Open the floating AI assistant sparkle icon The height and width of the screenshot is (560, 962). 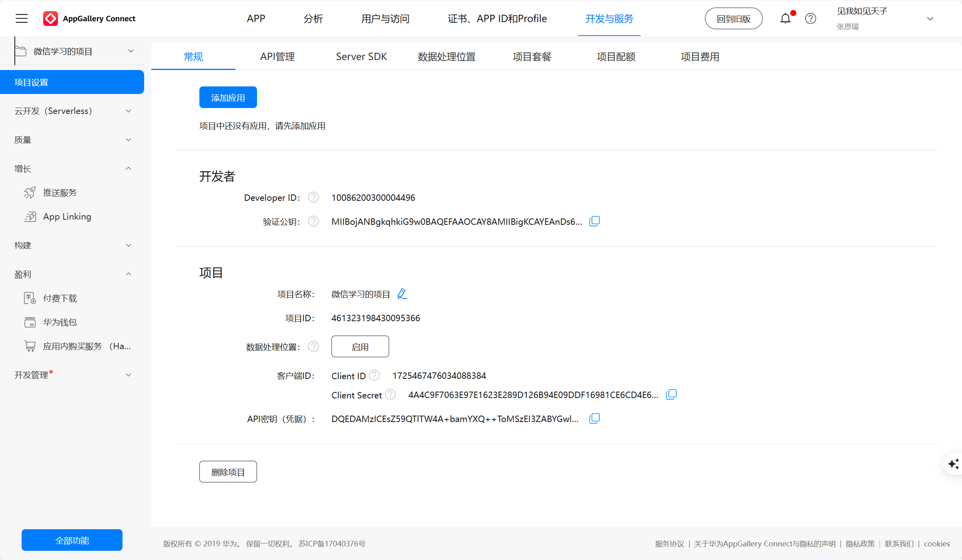tap(954, 464)
